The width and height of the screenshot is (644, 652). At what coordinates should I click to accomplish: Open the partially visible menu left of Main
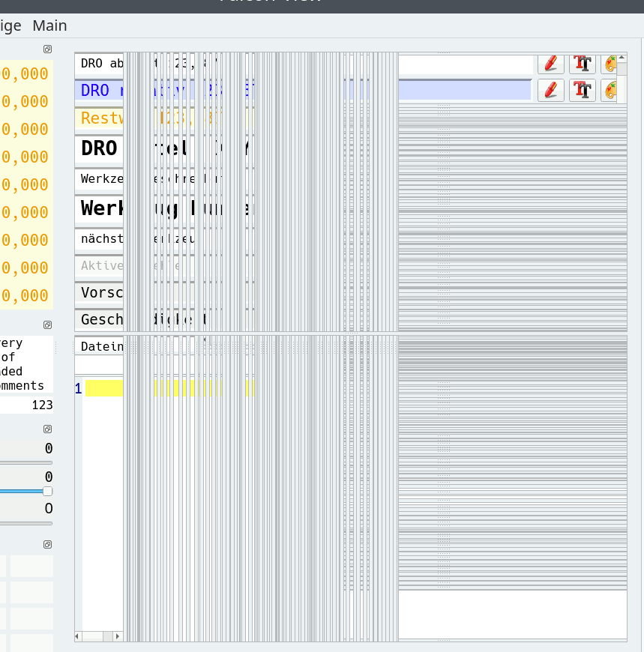click(10, 25)
